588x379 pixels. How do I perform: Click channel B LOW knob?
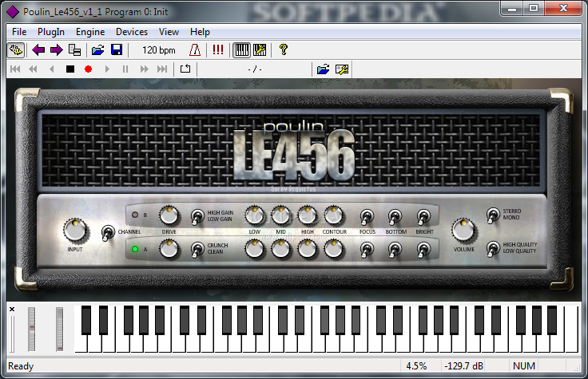[x=255, y=215]
